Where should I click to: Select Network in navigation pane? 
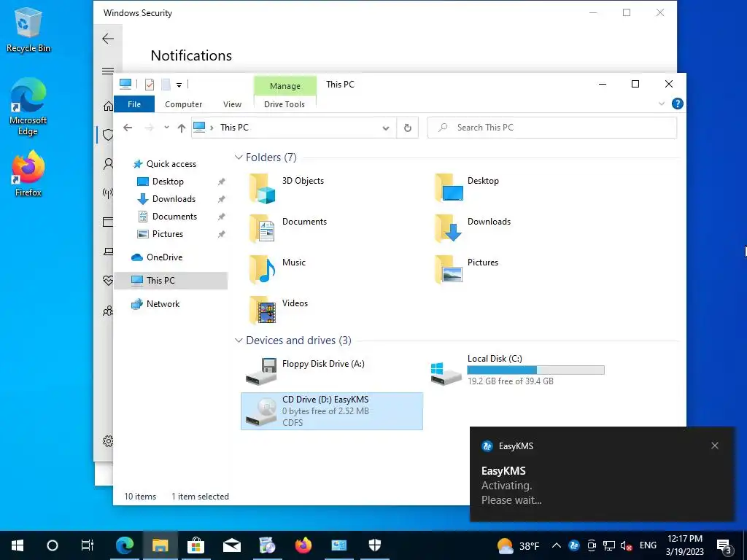(x=155, y=304)
